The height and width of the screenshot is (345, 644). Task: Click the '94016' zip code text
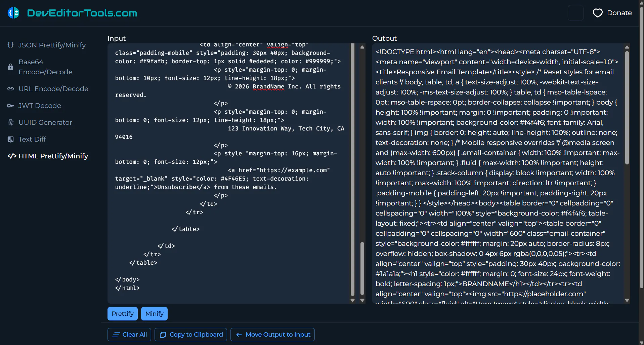(x=124, y=137)
